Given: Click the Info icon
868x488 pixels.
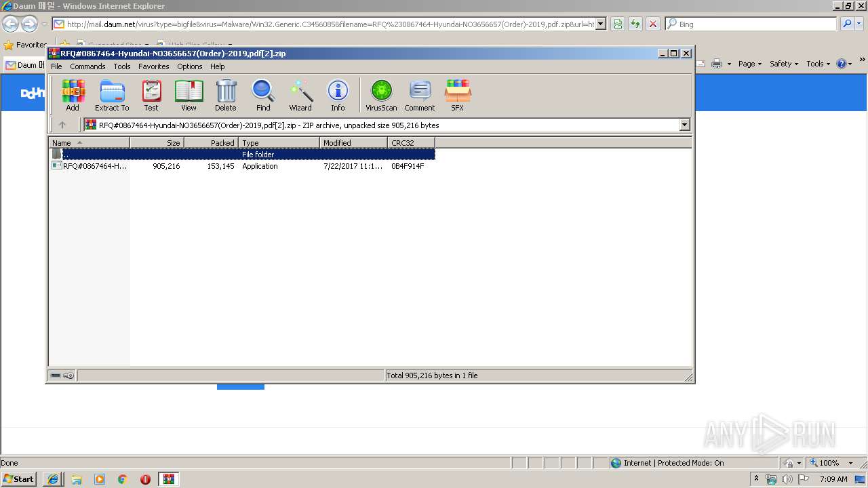Looking at the screenshot, I should [x=338, y=95].
